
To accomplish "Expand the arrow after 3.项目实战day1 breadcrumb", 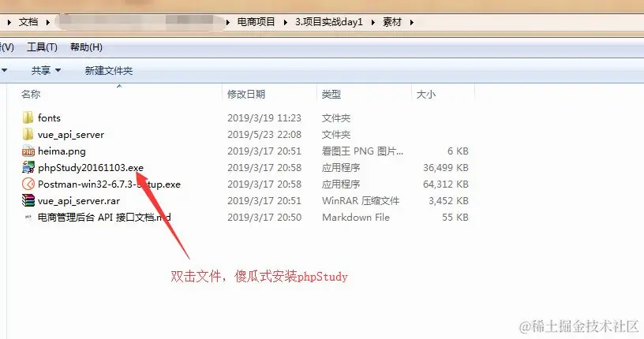I will [x=373, y=22].
